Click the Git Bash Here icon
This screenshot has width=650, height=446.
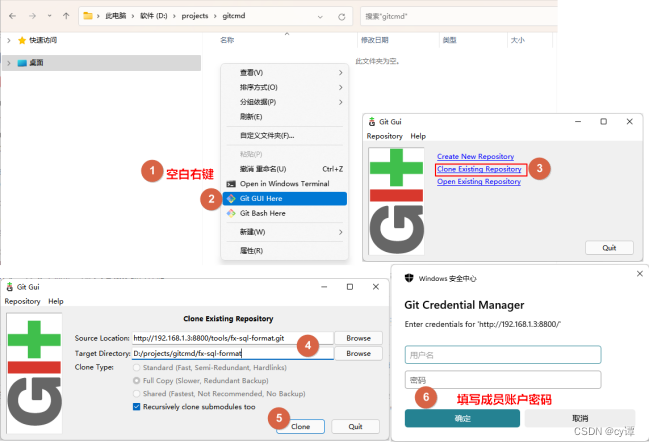point(231,213)
